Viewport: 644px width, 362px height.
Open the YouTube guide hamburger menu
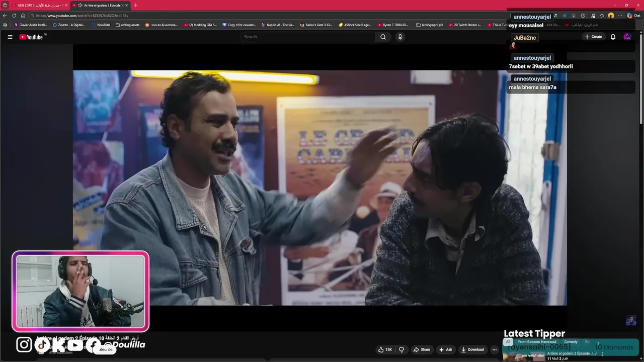tap(10, 37)
